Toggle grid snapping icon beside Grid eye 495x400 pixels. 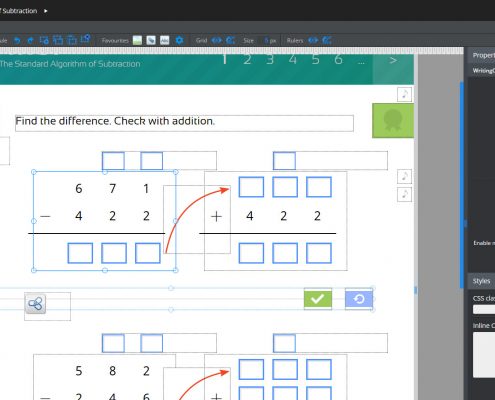point(230,41)
